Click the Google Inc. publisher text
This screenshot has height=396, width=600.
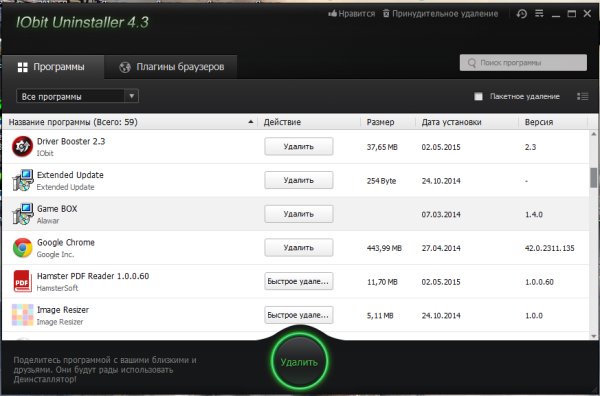coord(55,254)
